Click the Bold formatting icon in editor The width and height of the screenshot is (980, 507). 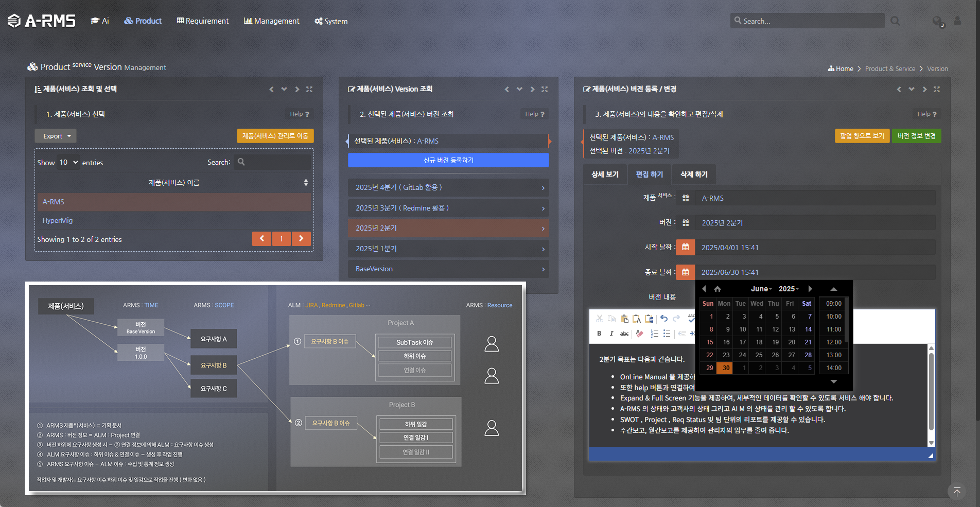coord(599,334)
